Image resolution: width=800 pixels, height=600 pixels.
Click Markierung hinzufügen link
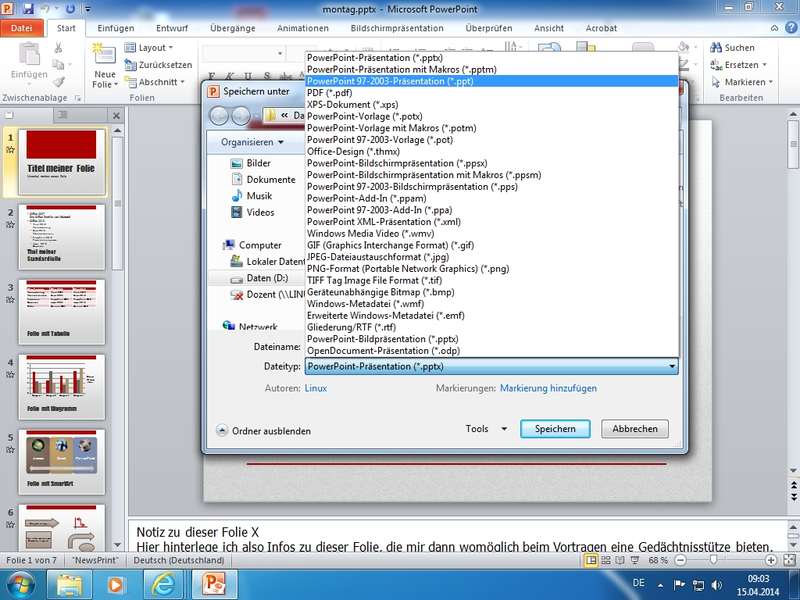click(x=548, y=388)
